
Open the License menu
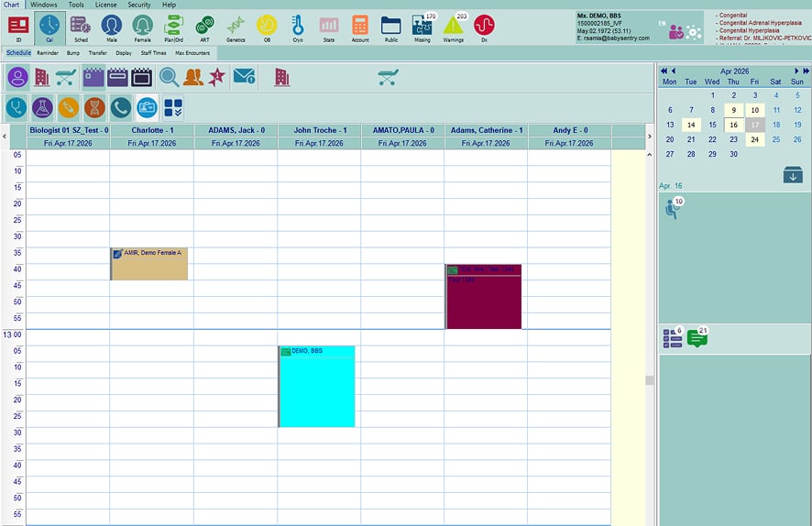click(x=105, y=5)
